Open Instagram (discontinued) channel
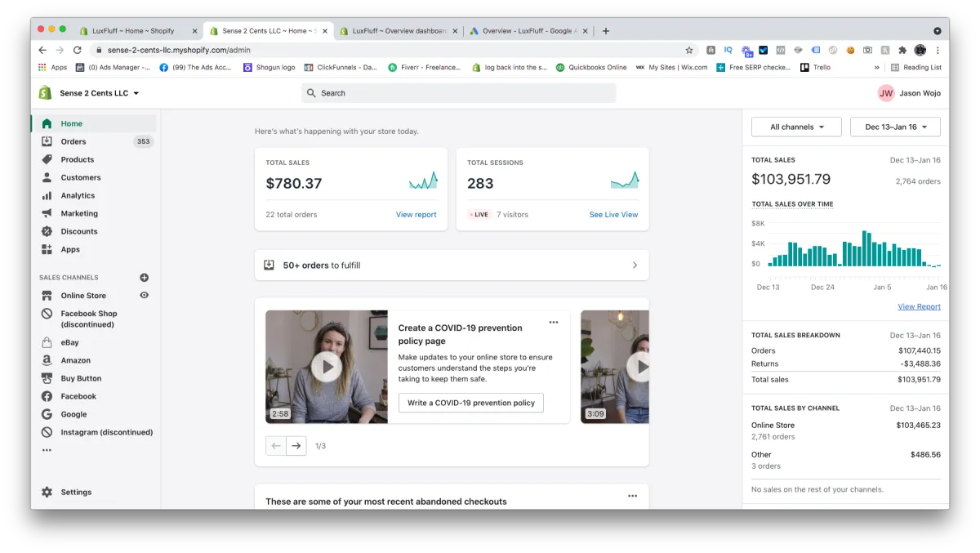Screen dimensions: 980x553 106,432
